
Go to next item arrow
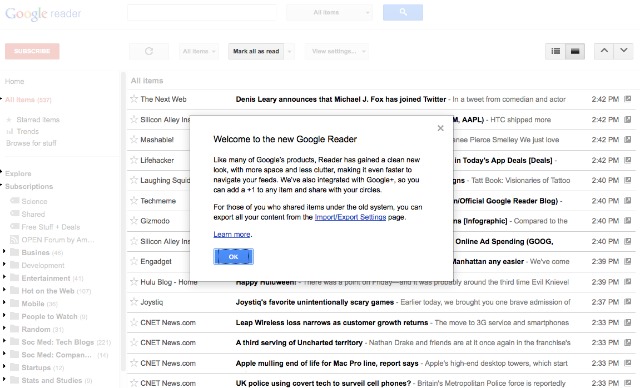[623, 51]
